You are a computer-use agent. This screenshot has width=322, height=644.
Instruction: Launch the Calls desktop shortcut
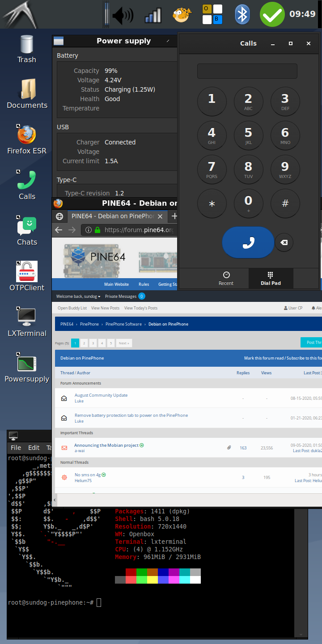[x=27, y=185]
